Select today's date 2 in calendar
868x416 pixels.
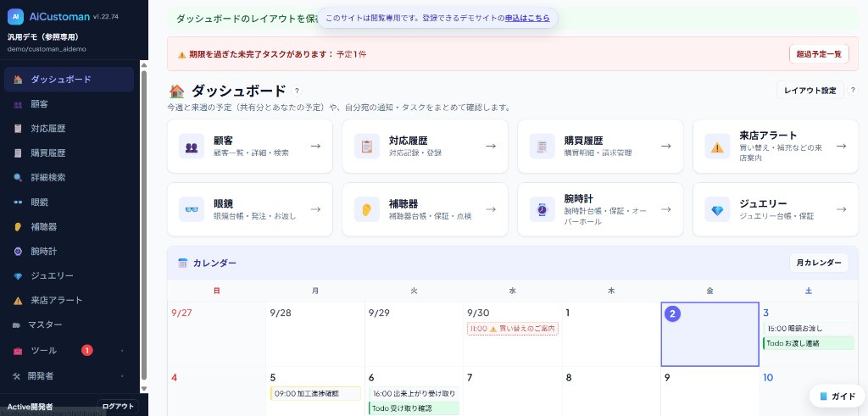709,334
